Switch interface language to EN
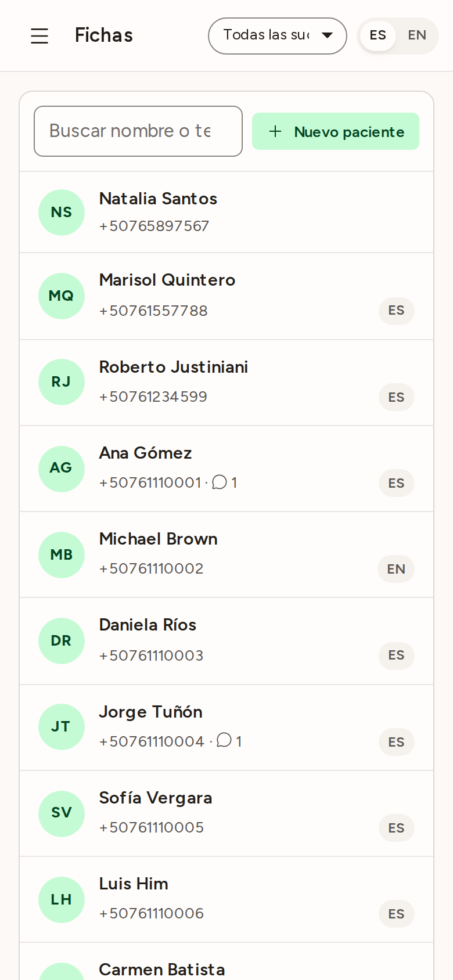This screenshot has width=453, height=980. [417, 35]
